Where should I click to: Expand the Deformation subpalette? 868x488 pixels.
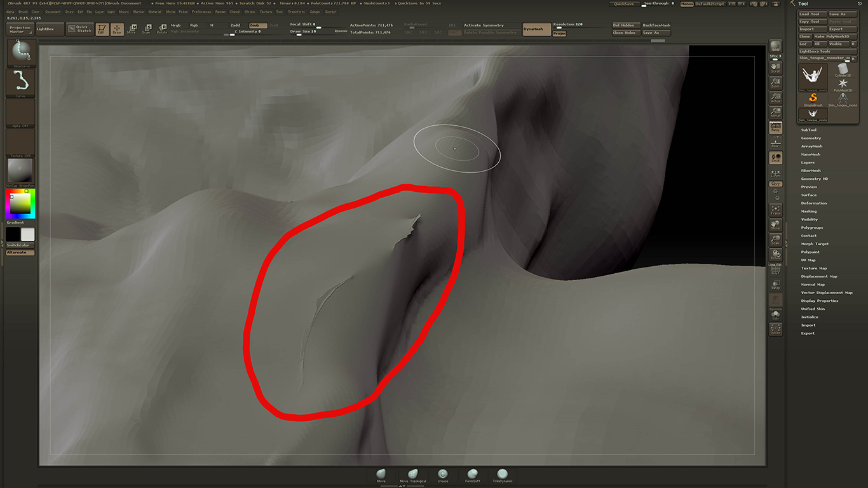click(813, 203)
